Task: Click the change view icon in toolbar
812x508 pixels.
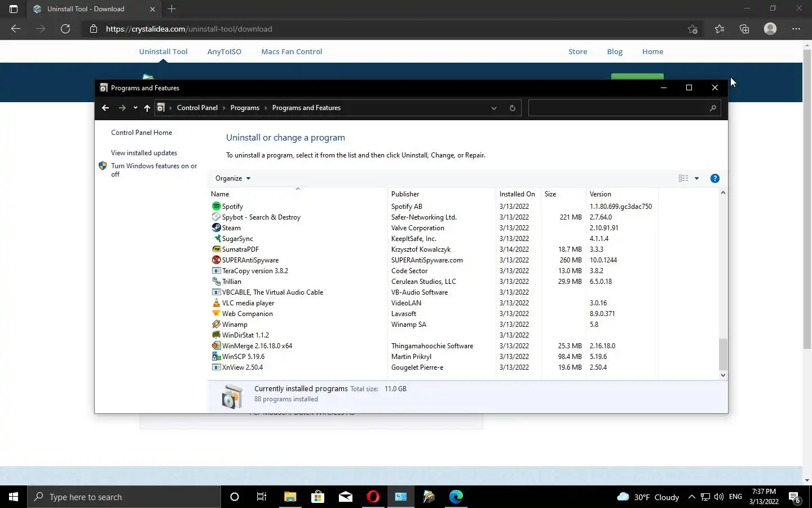Action: 683,178
